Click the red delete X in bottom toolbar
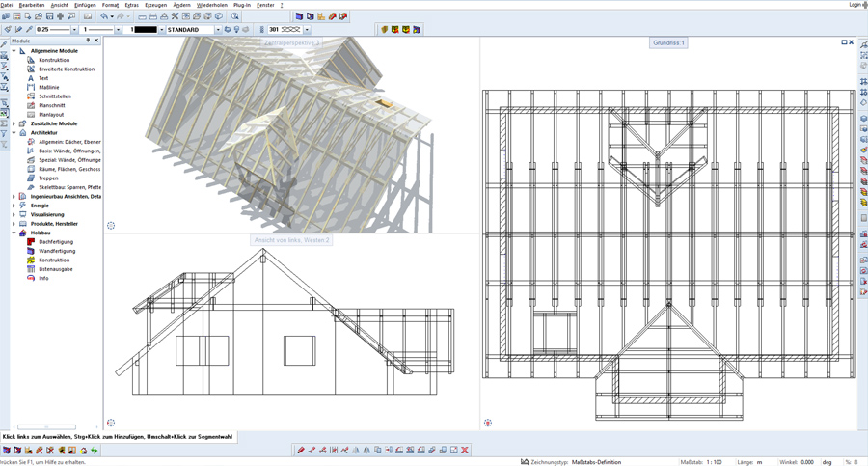Viewport: 868px width, 466px height. [465, 451]
